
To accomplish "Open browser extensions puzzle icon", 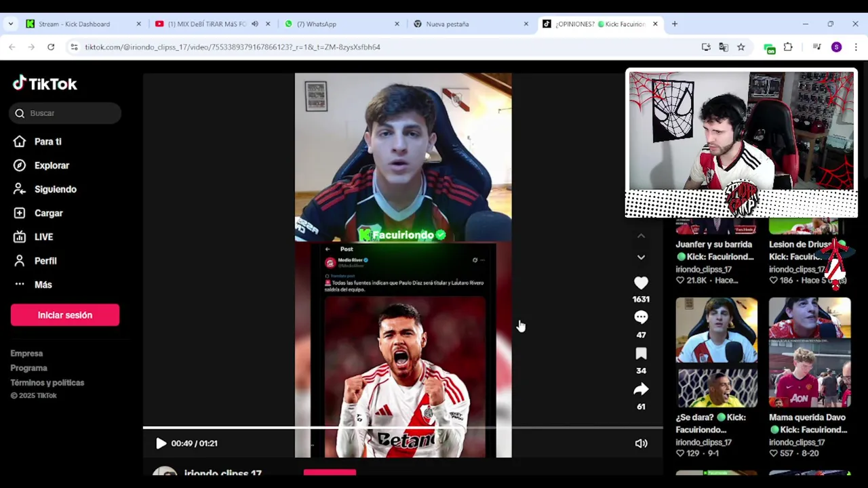I will pos(788,47).
